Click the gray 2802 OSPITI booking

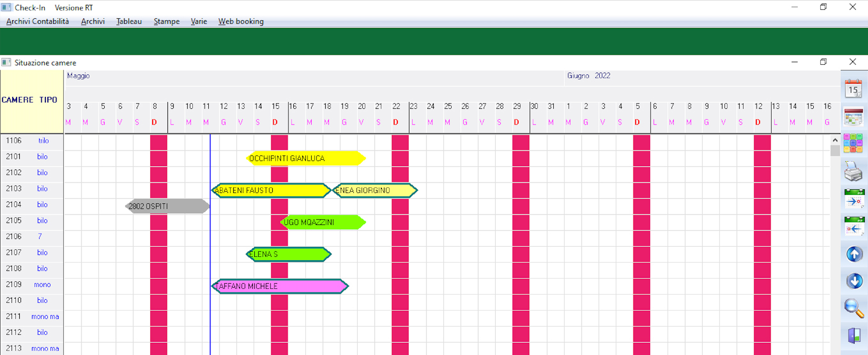(x=167, y=206)
